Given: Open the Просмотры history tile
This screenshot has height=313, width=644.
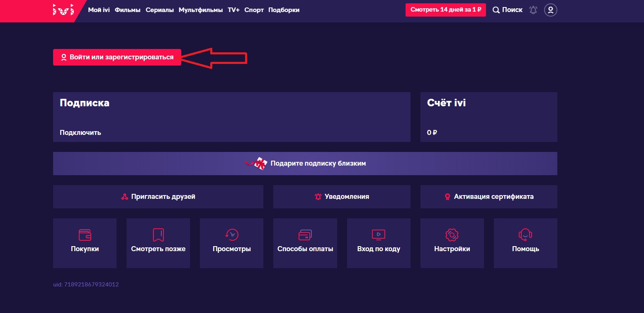Looking at the screenshot, I should (x=231, y=243).
